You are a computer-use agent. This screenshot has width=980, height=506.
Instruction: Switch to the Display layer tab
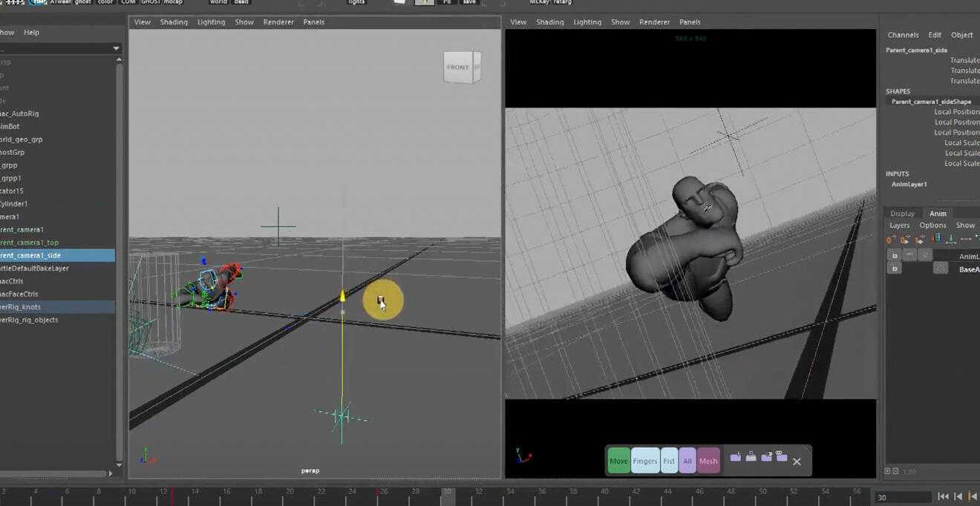[902, 214]
